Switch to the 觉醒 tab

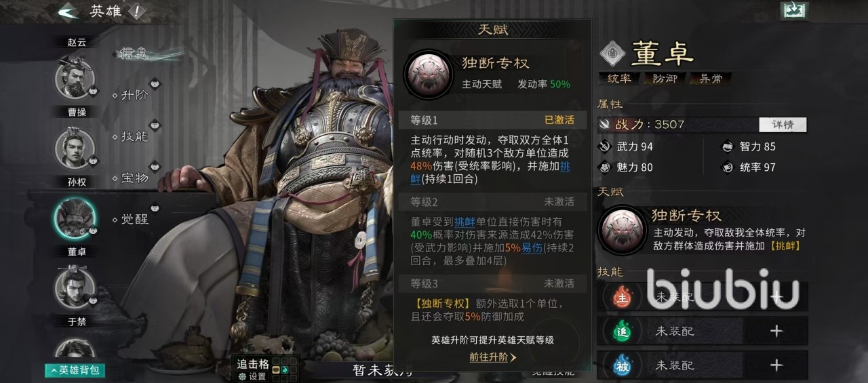click(x=135, y=220)
